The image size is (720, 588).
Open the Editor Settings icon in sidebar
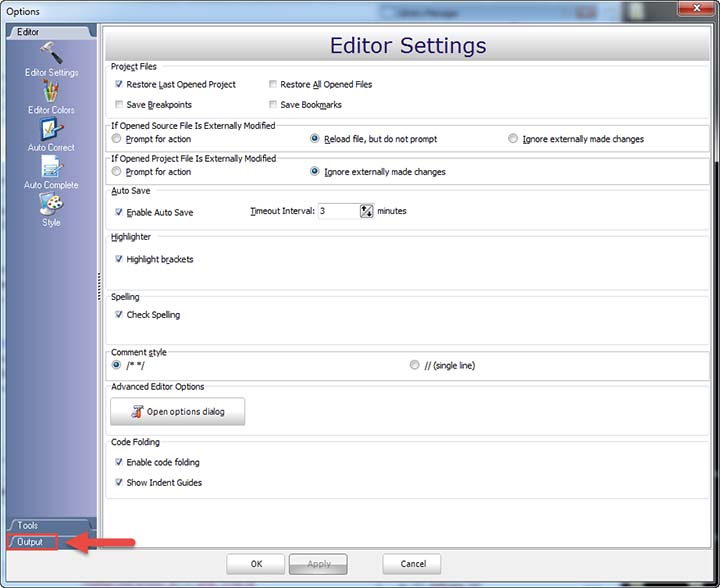(x=50, y=53)
